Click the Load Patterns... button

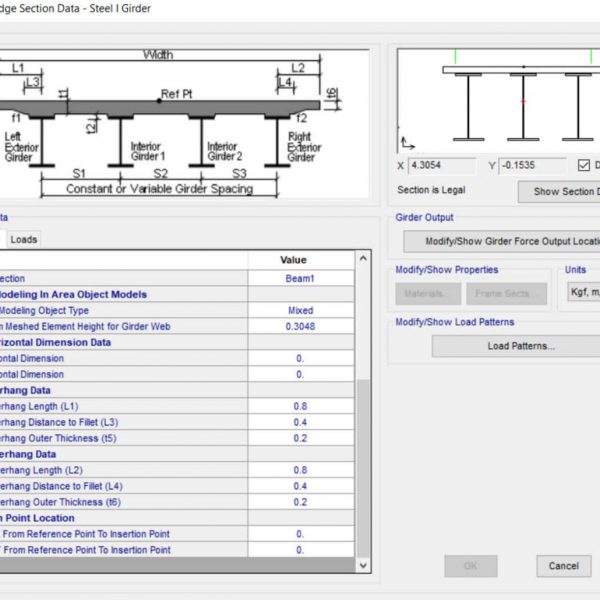pyautogui.click(x=520, y=346)
